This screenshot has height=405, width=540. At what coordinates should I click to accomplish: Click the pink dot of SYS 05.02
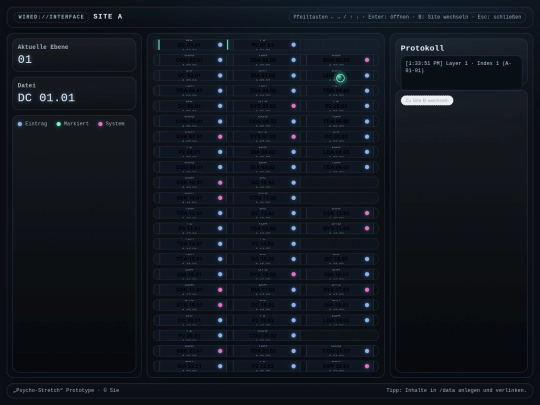pos(293,106)
